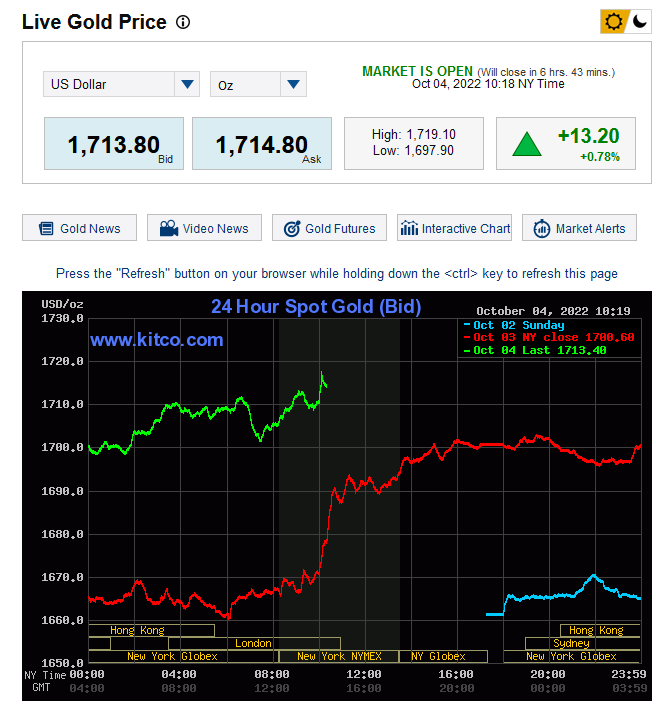The height and width of the screenshot is (706, 656).
Task: Click the New York NYMEX session bar
Action: tap(339, 656)
